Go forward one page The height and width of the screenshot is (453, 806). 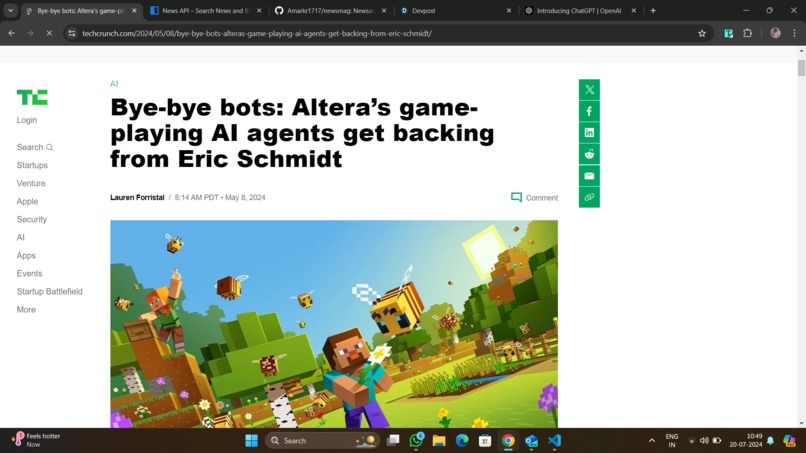[30, 33]
